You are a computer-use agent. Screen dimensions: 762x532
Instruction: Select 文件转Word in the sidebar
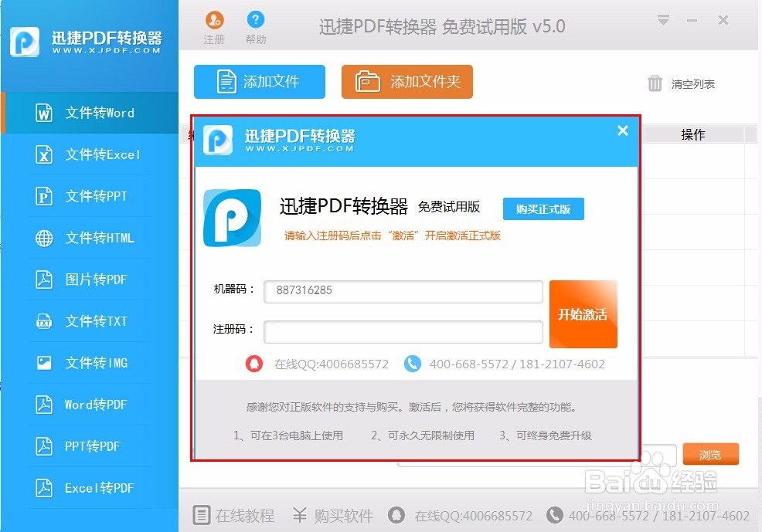90,113
